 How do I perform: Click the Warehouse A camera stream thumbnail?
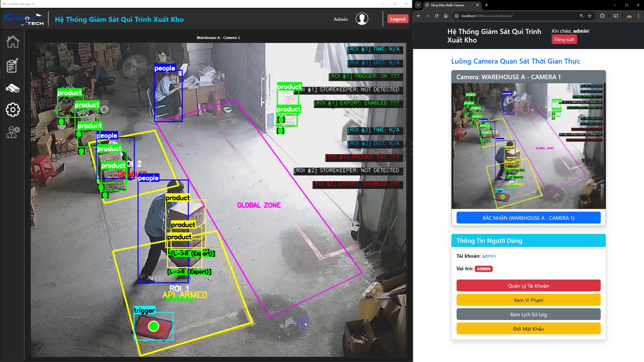click(528, 146)
